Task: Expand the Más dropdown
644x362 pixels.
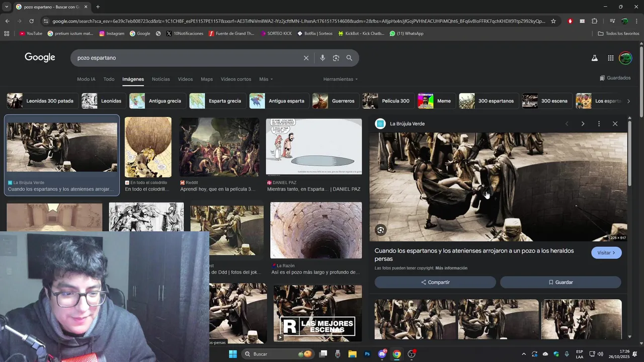Action: coord(266,79)
